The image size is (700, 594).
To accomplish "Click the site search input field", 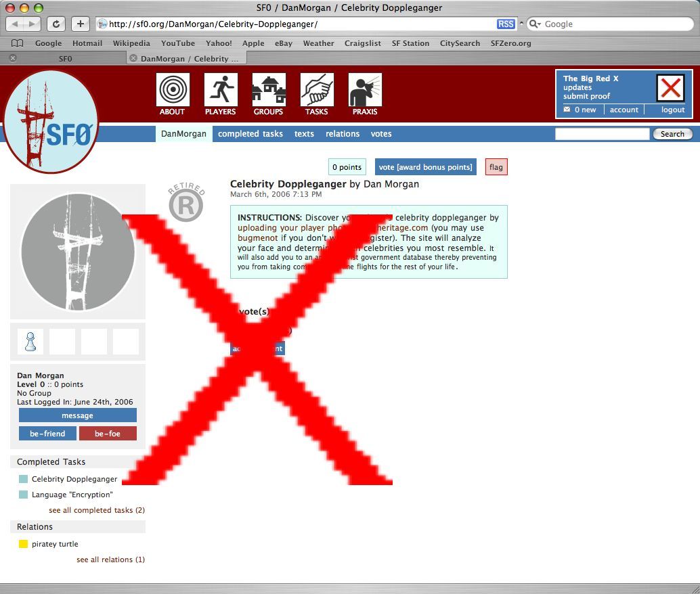I will [602, 134].
